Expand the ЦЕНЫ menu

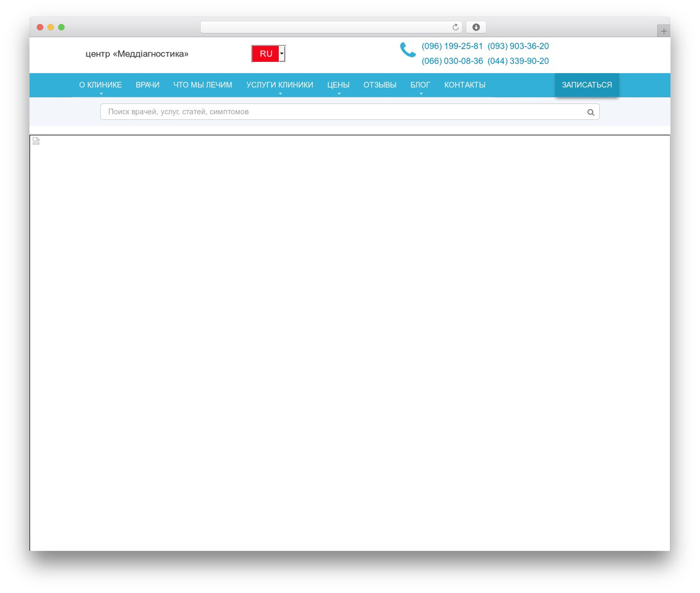point(339,85)
